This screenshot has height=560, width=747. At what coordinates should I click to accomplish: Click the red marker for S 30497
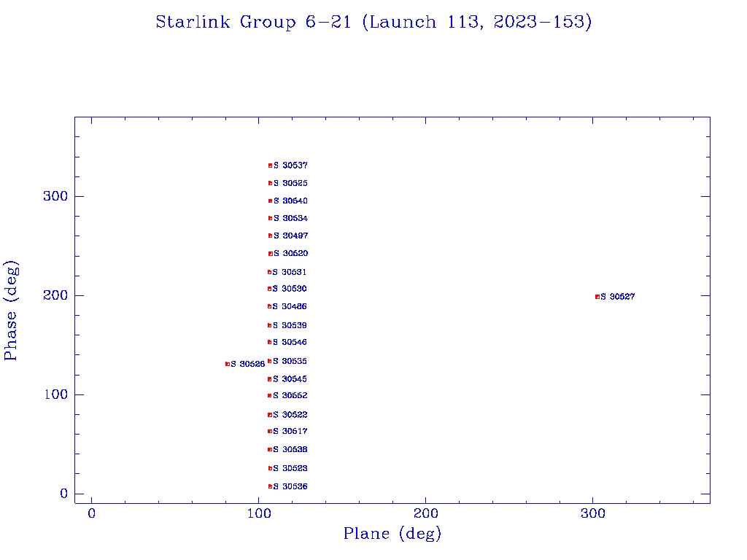[270, 236]
